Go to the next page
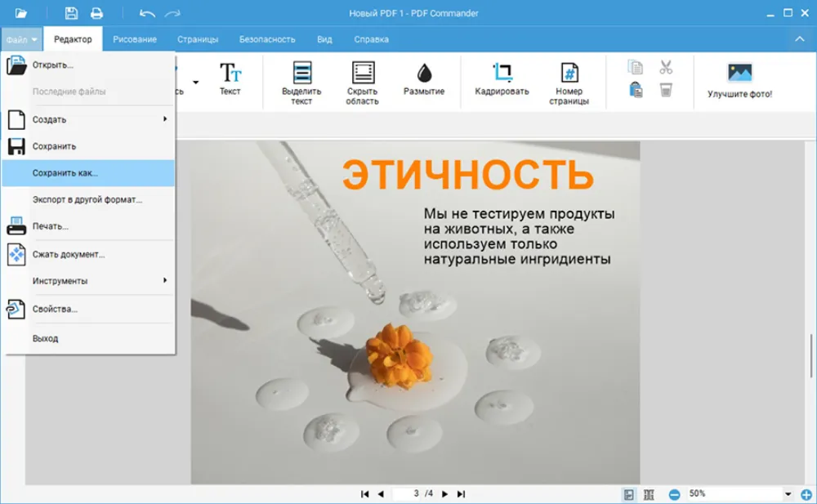The height and width of the screenshot is (504, 817). [444, 494]
